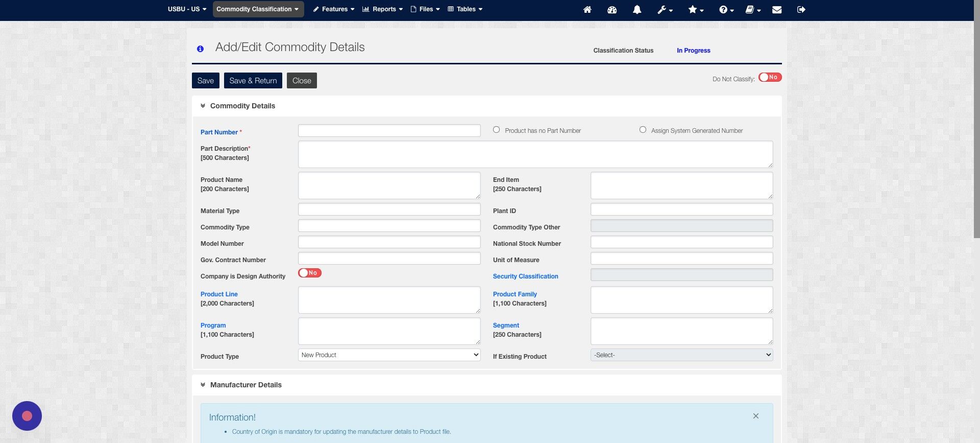Open the star favorites menu
Viewport: 980px width, 443px height.
(x=696, y=9)
